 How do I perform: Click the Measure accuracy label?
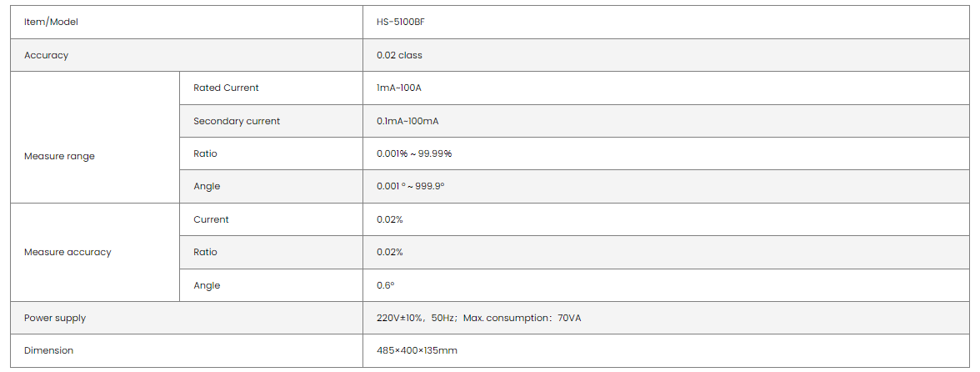tap(67, 252)
